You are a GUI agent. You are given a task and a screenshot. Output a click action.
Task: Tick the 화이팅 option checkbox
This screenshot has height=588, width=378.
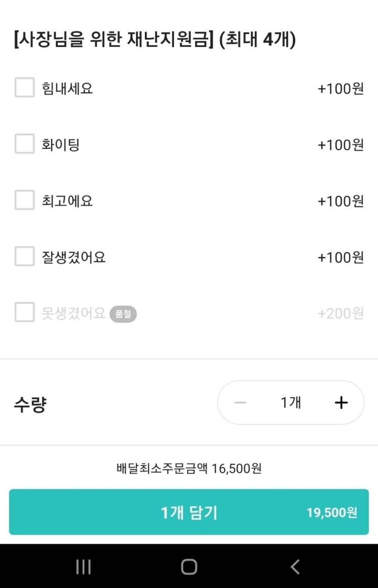[24, 144]
